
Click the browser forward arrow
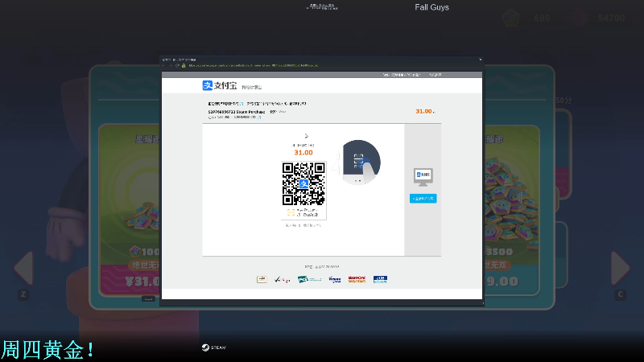(x=171, y=66)
